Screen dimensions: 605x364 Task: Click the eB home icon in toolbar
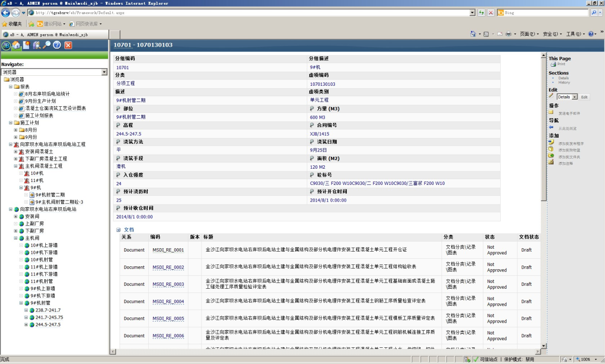pos(16,45)
